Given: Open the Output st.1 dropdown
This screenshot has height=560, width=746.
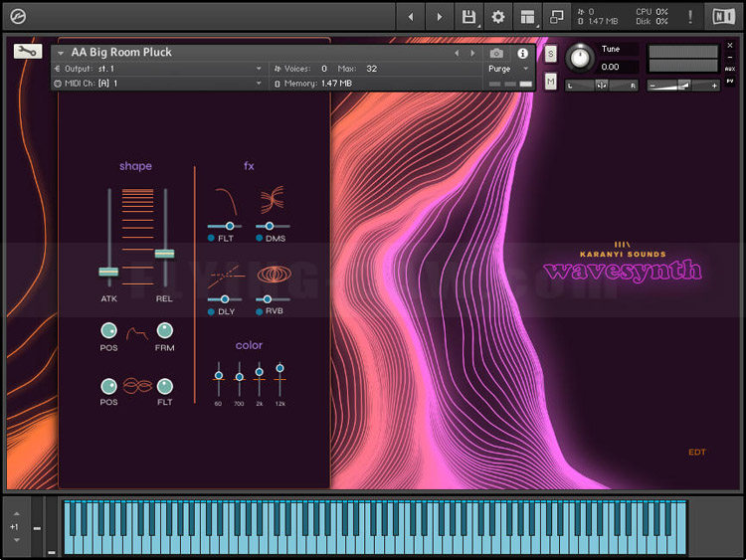Looking at the screenshot, I should (x=259, y=69).
